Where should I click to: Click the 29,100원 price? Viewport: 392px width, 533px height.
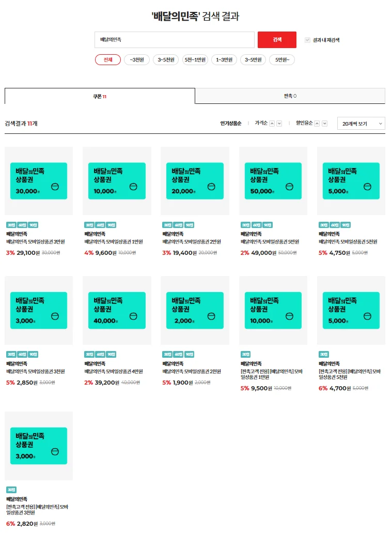pos(28,253)
